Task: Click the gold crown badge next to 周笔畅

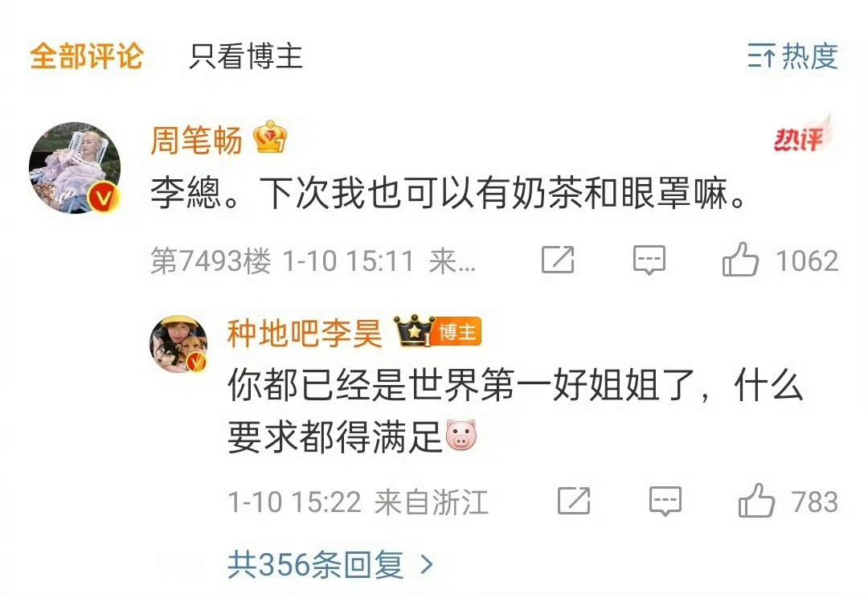Action: (270, 137)
